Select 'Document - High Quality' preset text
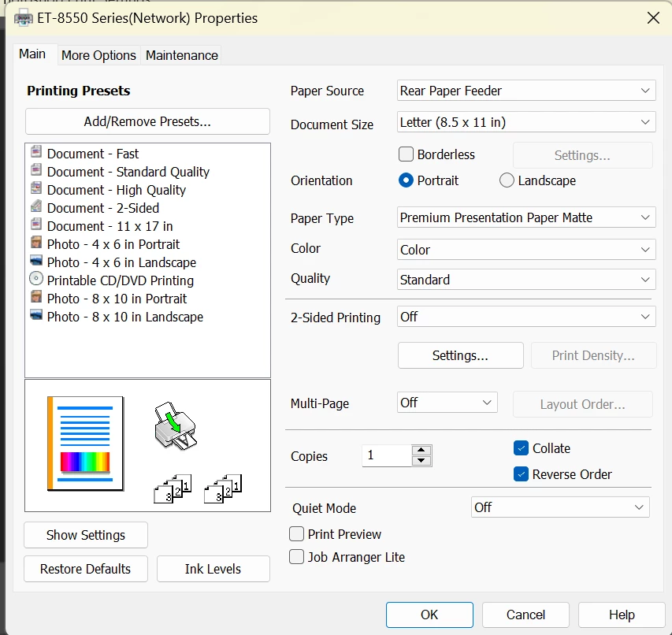Viewport: 672px width, 635px height. tap(117, 190)
